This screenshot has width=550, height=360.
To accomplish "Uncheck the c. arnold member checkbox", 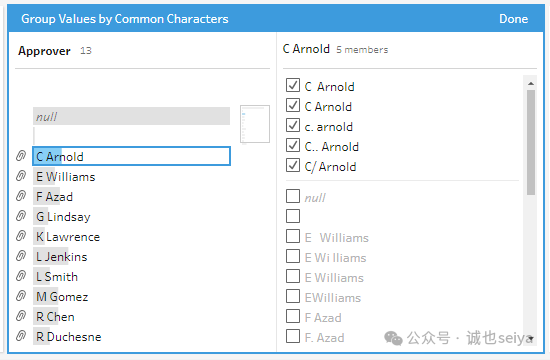I will [293, 125].
